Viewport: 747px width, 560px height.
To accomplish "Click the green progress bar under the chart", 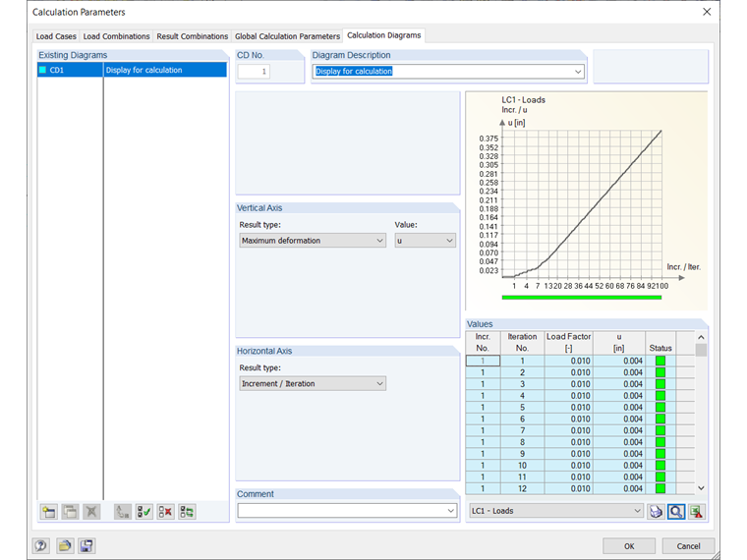I will pos(582,298).
